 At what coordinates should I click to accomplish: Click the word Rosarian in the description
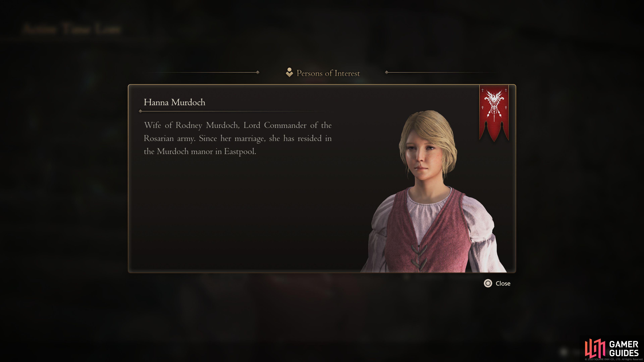coord(159,138)
